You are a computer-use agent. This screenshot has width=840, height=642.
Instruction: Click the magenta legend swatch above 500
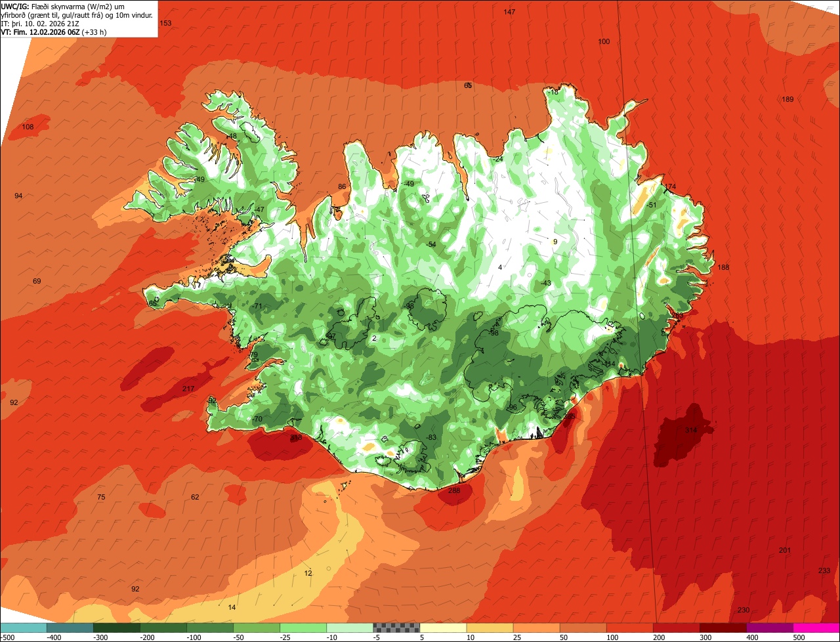tap(816, 628)
